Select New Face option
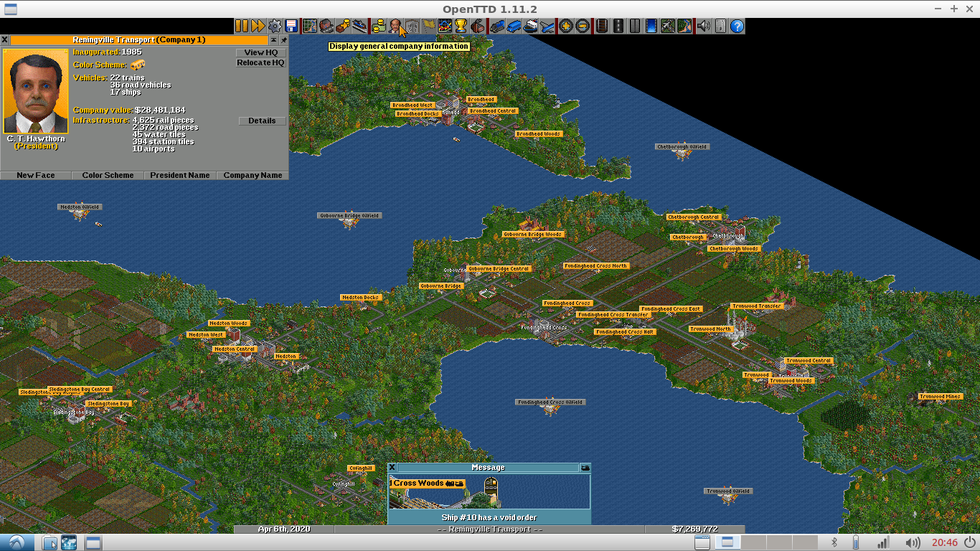The height and width of the screenshot is (551, 980). coord(36,175)
